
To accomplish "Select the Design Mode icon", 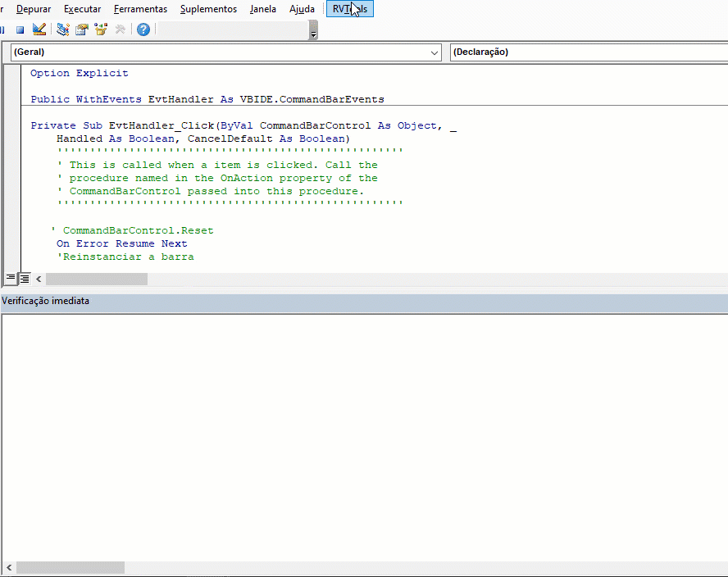I will click(x=39, y=29).
